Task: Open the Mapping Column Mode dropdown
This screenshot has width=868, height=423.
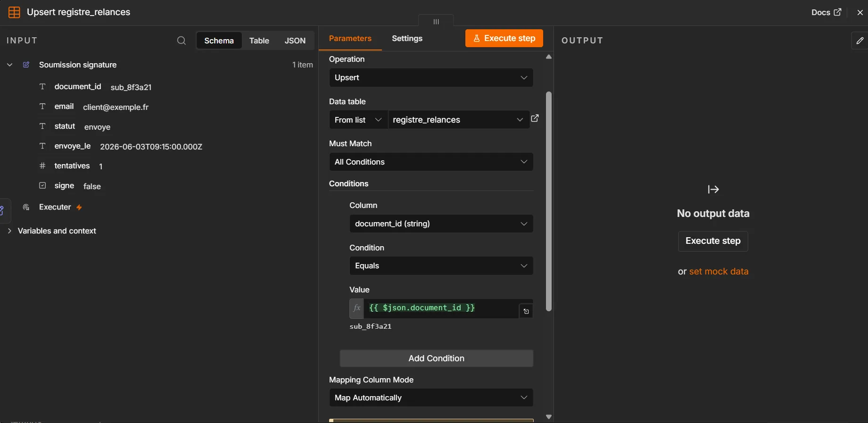Action: 431,398
